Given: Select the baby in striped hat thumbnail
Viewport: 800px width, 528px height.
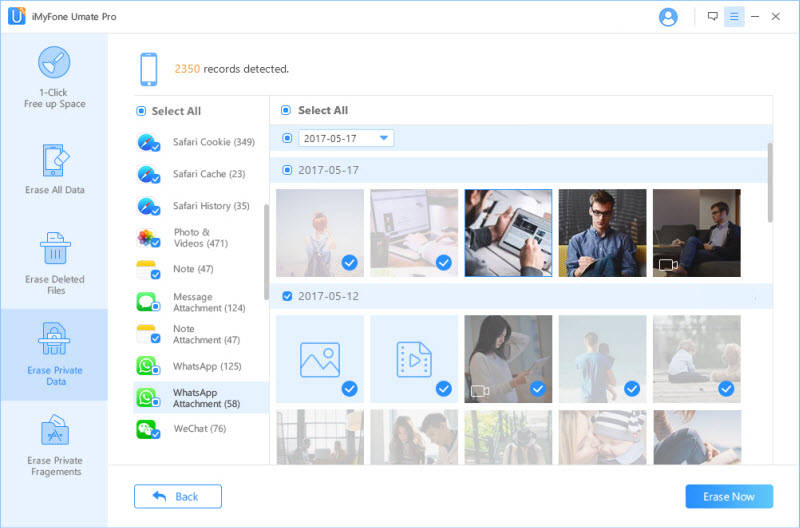Looking at the screenshot, I should (603, 437).
